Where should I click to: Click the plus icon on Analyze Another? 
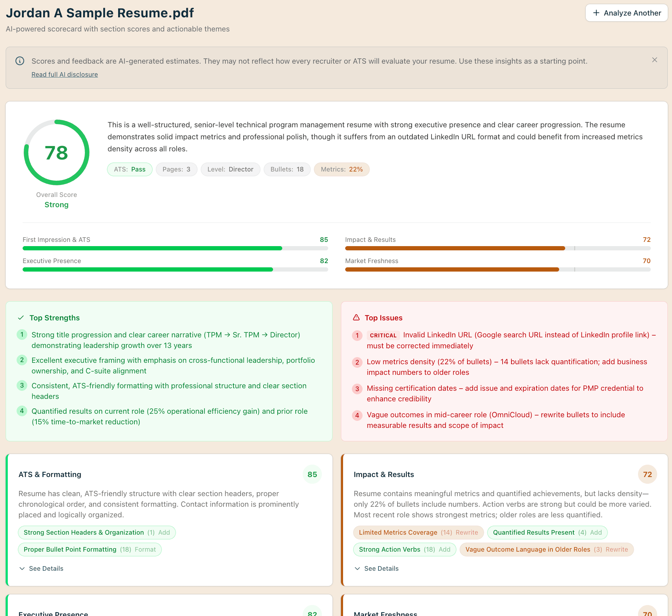[x=596, y=13]
